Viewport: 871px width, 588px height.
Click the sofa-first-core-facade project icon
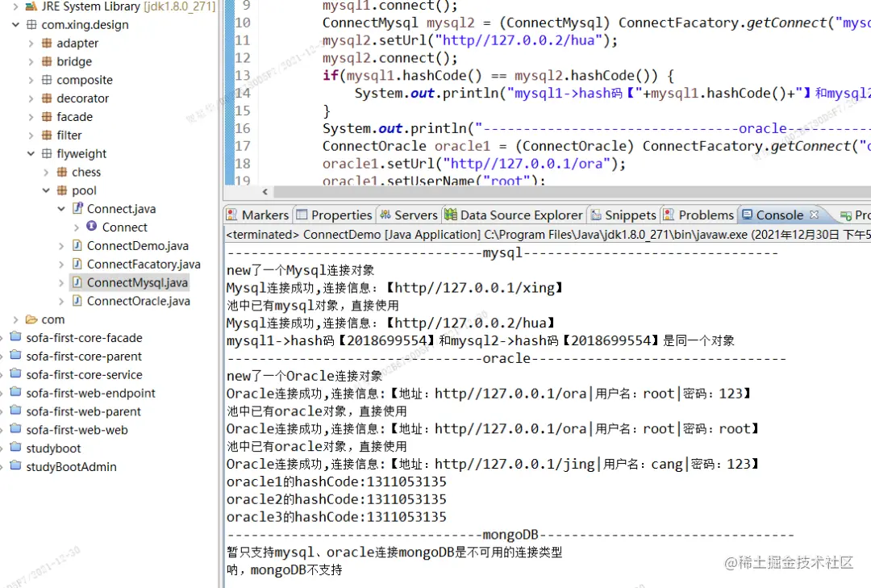pos(16,337)
